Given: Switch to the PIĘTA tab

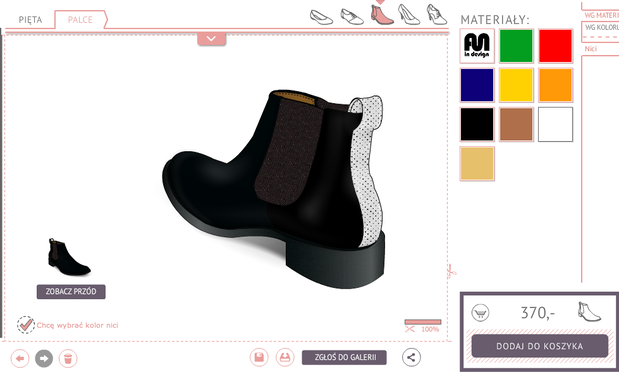Looking at the screenshot, I should click(x=30, y=20).
